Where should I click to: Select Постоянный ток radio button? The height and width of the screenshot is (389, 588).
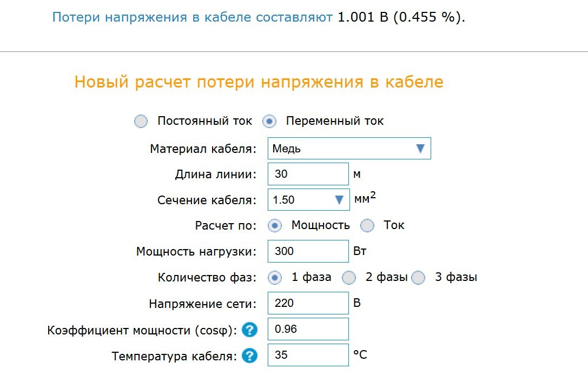pyautogui.click(x=141, y=122)
